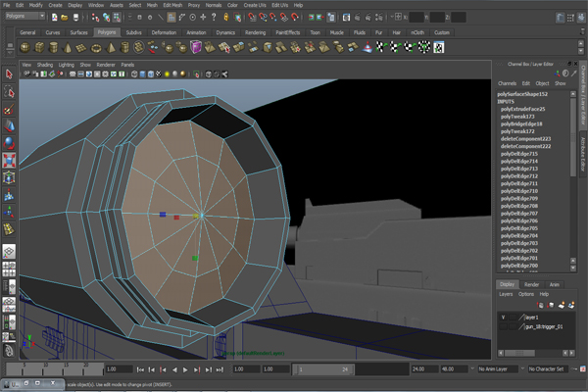Image resolution: width=588 pixels, height=392 pixels.
Task: Toggle smooth shade all in viewport toolbar
Action: point(142,74)
